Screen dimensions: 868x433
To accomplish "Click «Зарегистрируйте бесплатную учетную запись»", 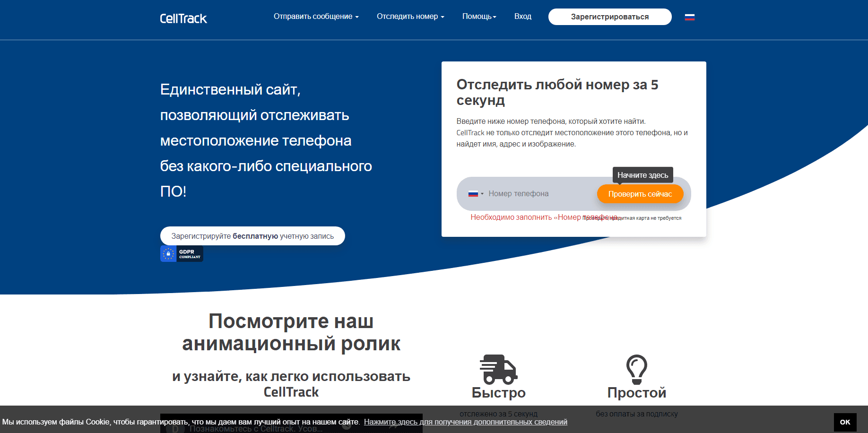I will pyautogui.click(x=253, y=235).
